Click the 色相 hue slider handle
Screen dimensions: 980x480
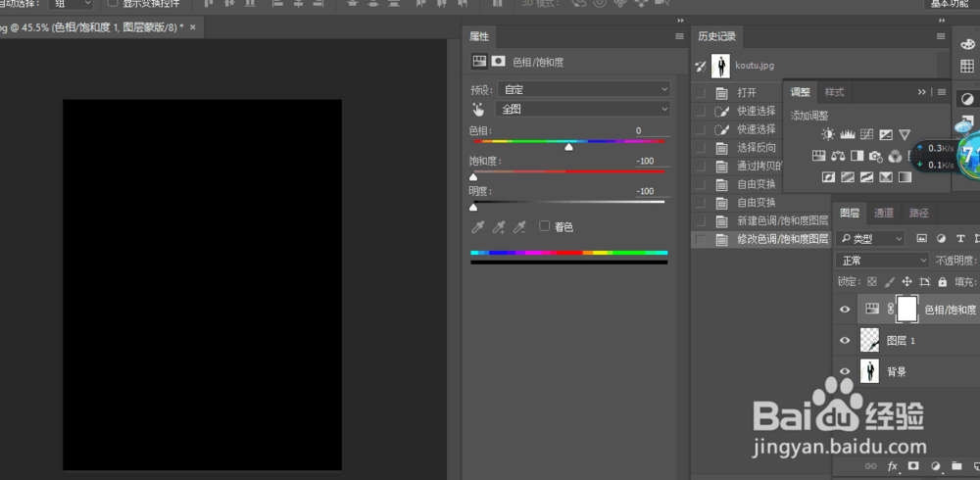(568, 148)
